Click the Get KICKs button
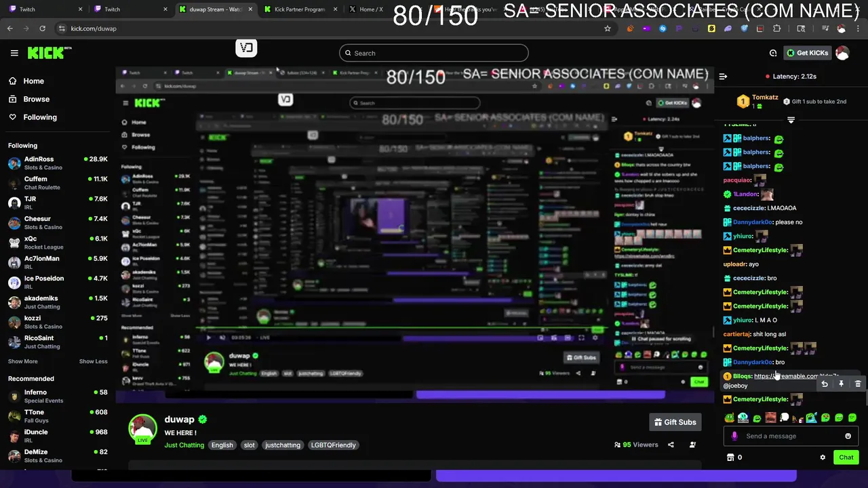The height and width of the screenshot is (488, 868). [807, 53]
